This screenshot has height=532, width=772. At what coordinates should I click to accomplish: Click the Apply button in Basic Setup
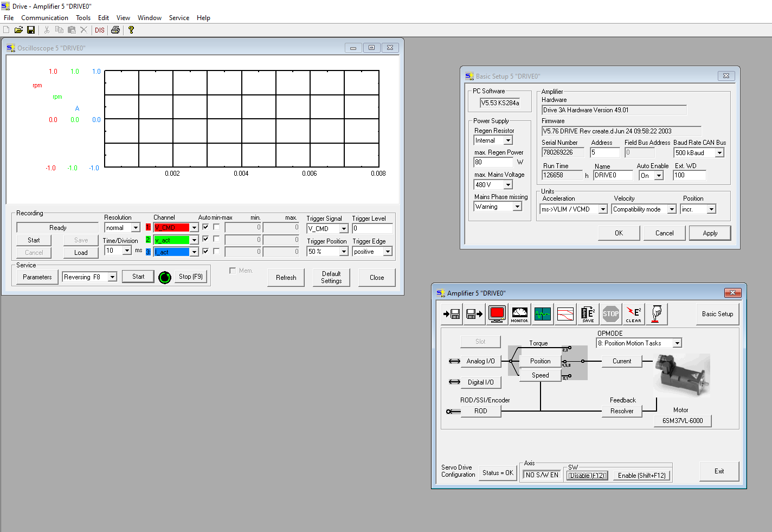click(x=710, y=233)
